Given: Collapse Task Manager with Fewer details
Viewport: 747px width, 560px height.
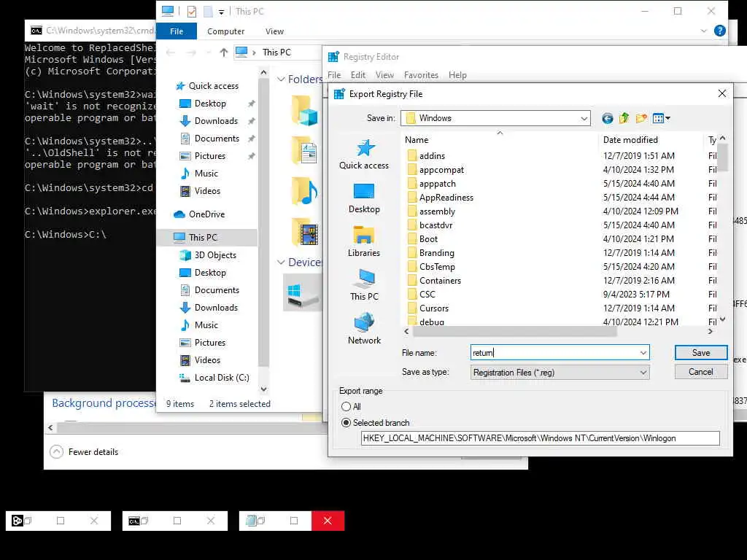Looking at the screenshot, I should (x=85, y=452).
